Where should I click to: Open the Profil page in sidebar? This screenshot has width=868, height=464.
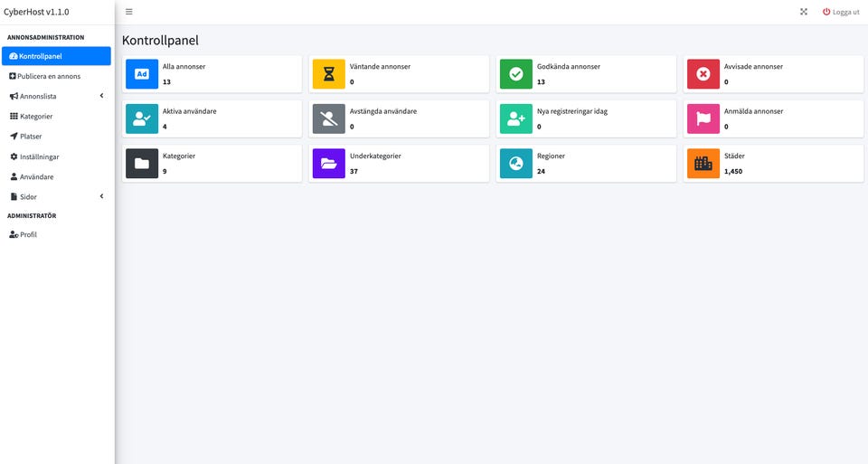28,234
